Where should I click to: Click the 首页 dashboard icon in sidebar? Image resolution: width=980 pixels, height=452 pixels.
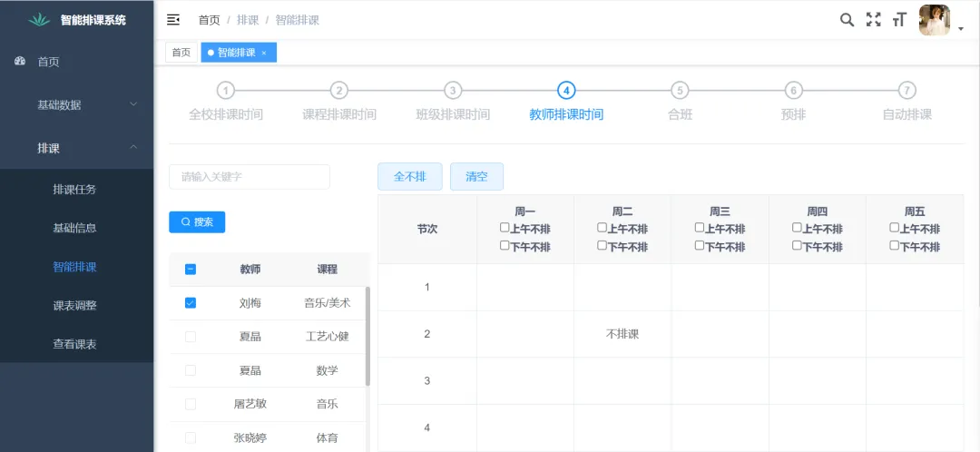point(21,62)
